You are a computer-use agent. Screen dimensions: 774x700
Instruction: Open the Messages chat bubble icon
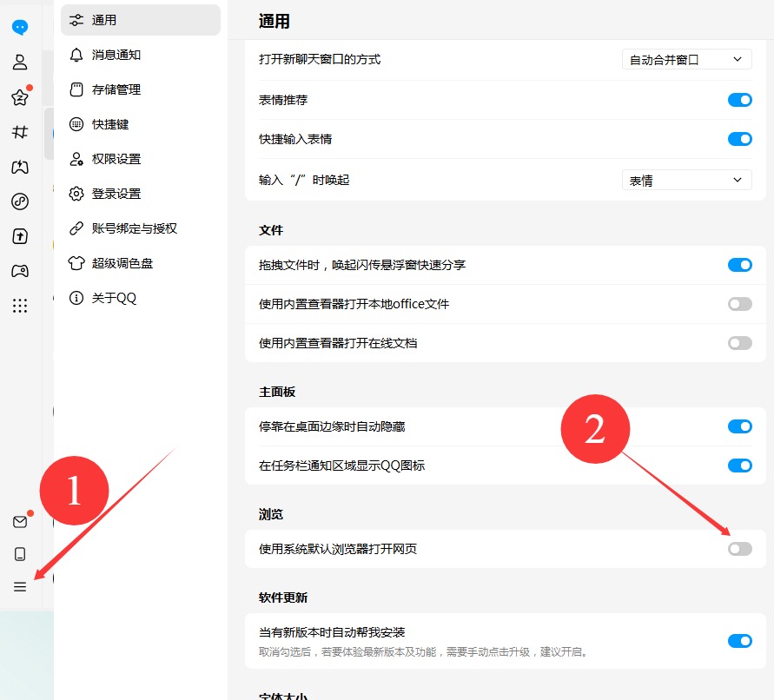(x=20, y=26)
